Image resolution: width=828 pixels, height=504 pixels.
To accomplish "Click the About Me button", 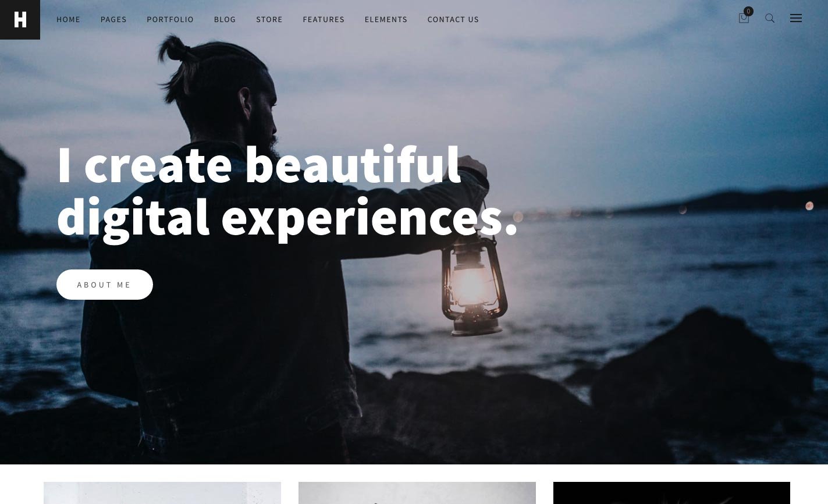I will point(105,285).
